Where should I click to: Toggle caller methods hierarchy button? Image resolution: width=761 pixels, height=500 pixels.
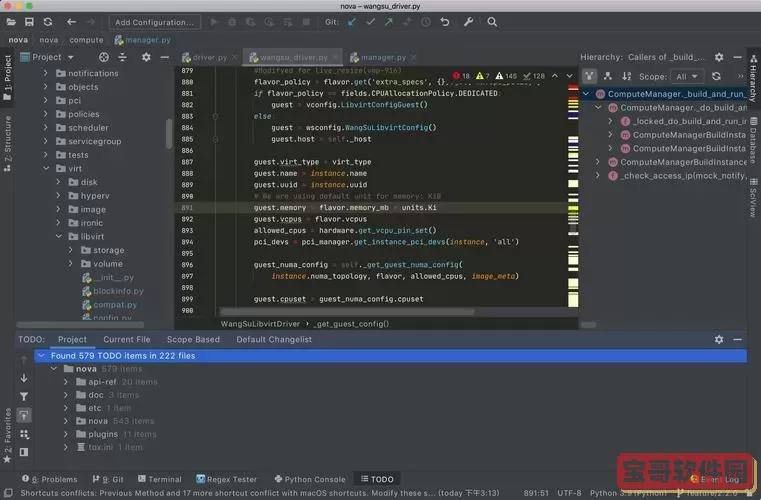589,76
